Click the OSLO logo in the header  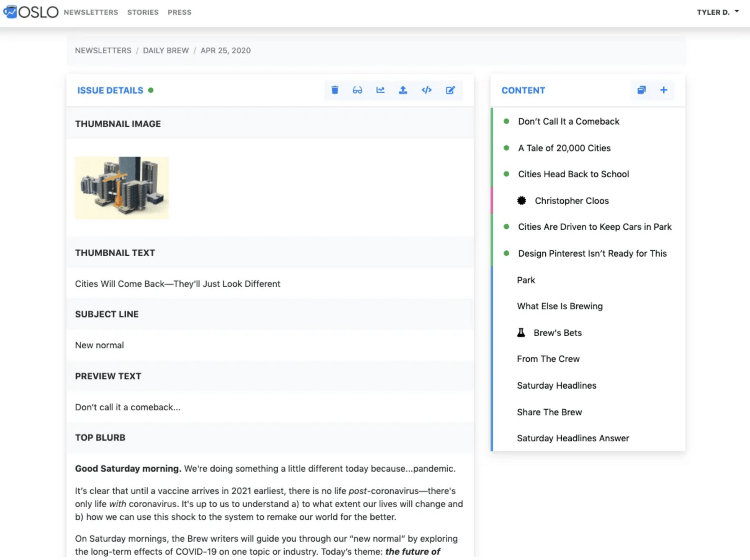31,12
